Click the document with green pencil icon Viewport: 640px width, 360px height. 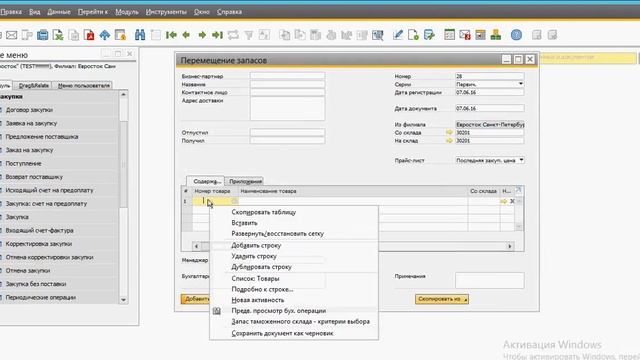pos(429,35)
